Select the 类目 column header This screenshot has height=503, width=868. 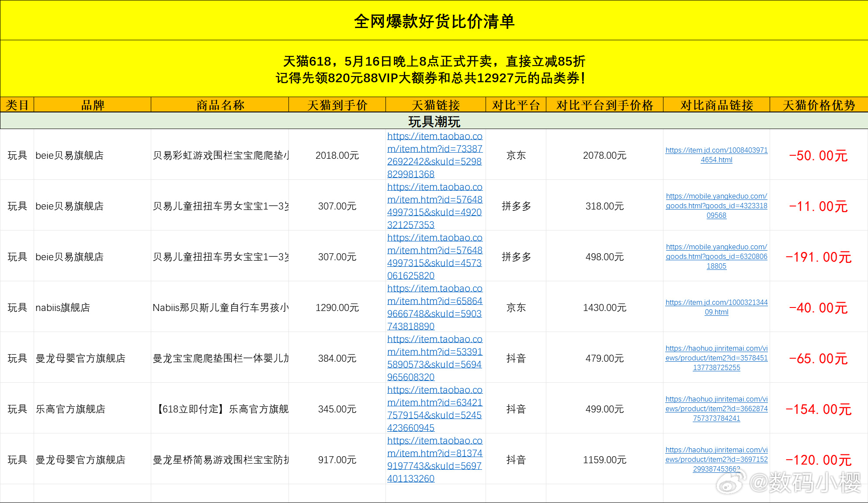pos(17,105)
